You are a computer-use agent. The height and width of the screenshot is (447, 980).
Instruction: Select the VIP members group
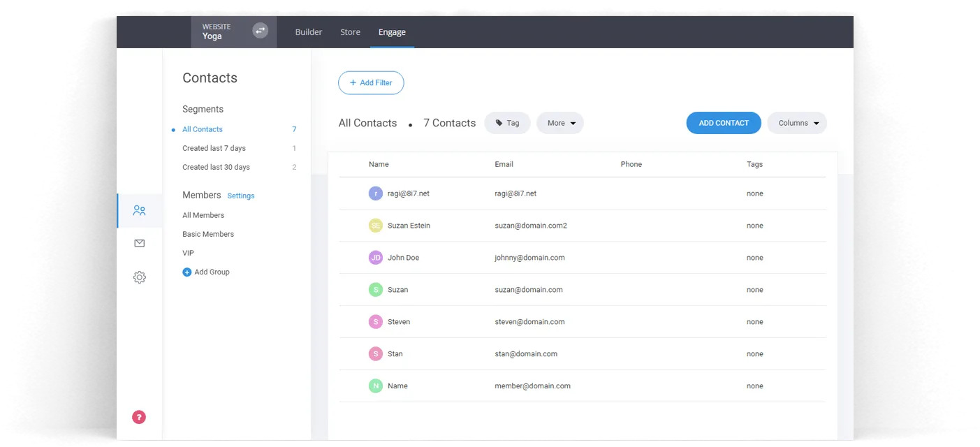point(188,253)
